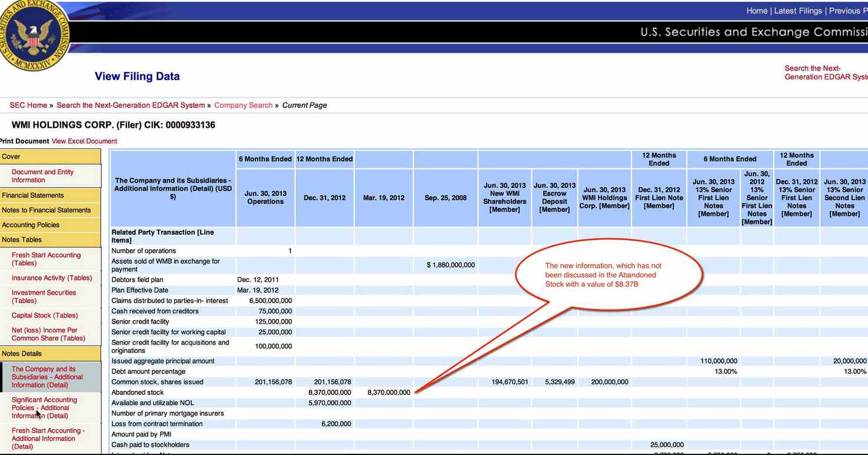
Task: Click the '5,970,000,000' NOL value
Action: [x=330, y=403]
